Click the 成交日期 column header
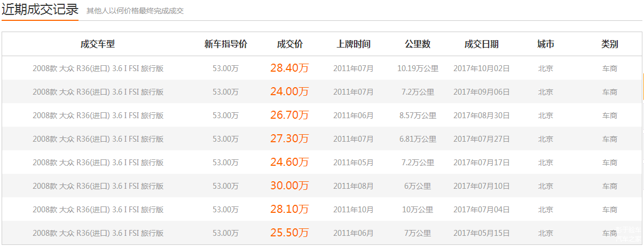 [482, 44]
